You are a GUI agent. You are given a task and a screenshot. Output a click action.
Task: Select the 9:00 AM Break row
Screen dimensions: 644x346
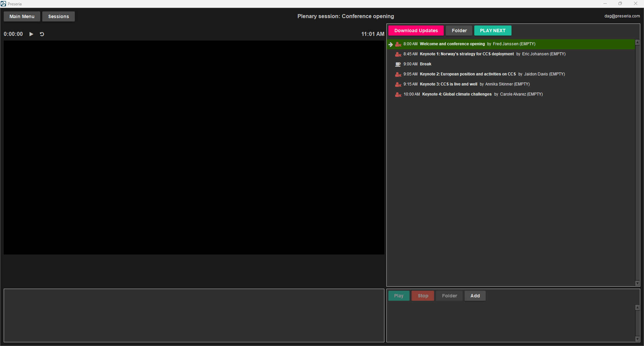[511, 64]
